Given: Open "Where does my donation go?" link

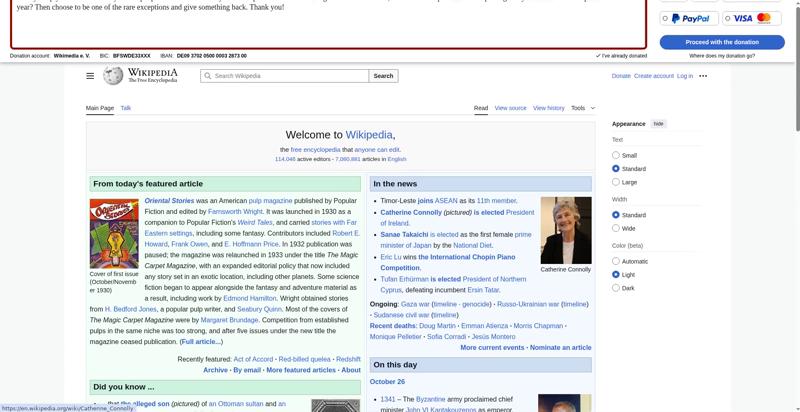Looking at the screenshot, I should click(x=722, y=56).
